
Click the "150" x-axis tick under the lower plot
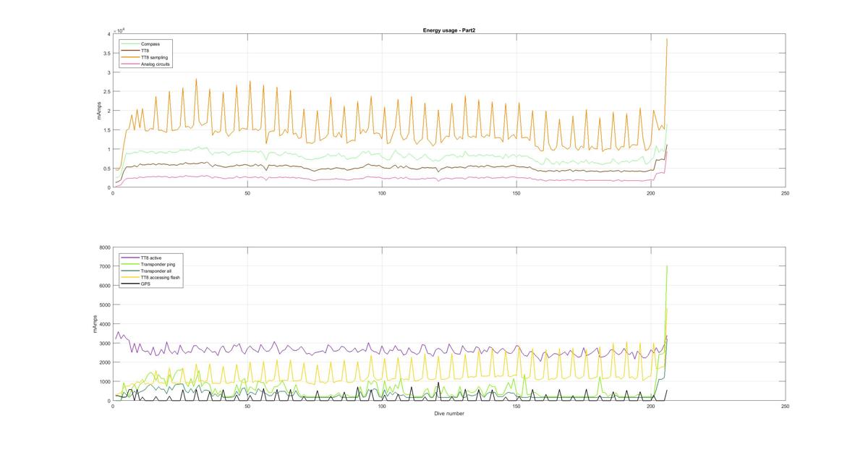click(516, 407)
